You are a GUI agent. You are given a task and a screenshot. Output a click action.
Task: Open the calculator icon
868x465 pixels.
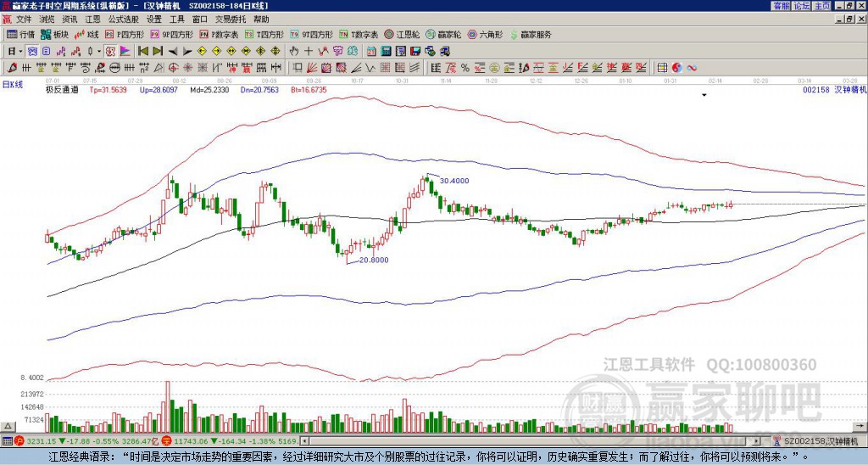pos(386,52)
